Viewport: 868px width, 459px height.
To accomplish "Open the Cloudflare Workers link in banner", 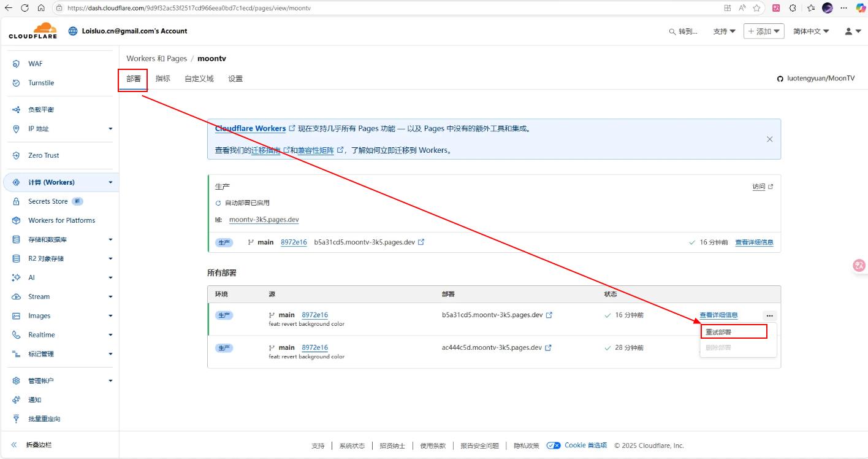I will (x=250, y=129).
